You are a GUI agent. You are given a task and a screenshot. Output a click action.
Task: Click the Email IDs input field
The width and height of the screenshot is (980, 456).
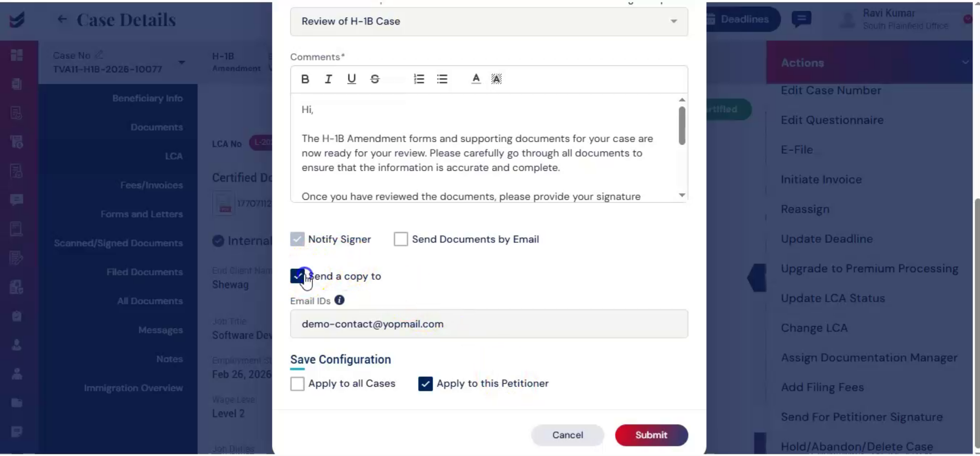pos(489,324)
